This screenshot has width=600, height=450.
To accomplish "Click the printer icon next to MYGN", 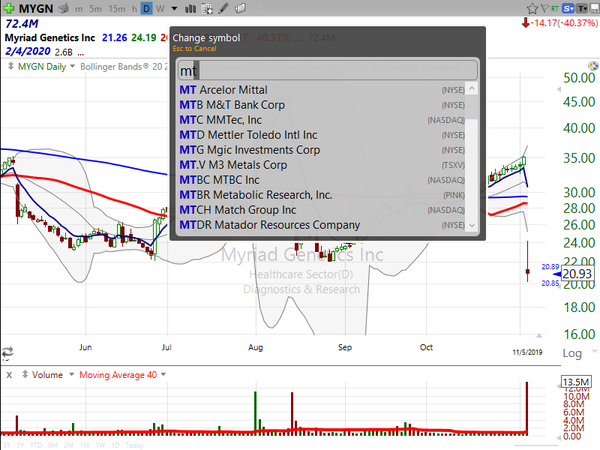I will coord(64,8).
